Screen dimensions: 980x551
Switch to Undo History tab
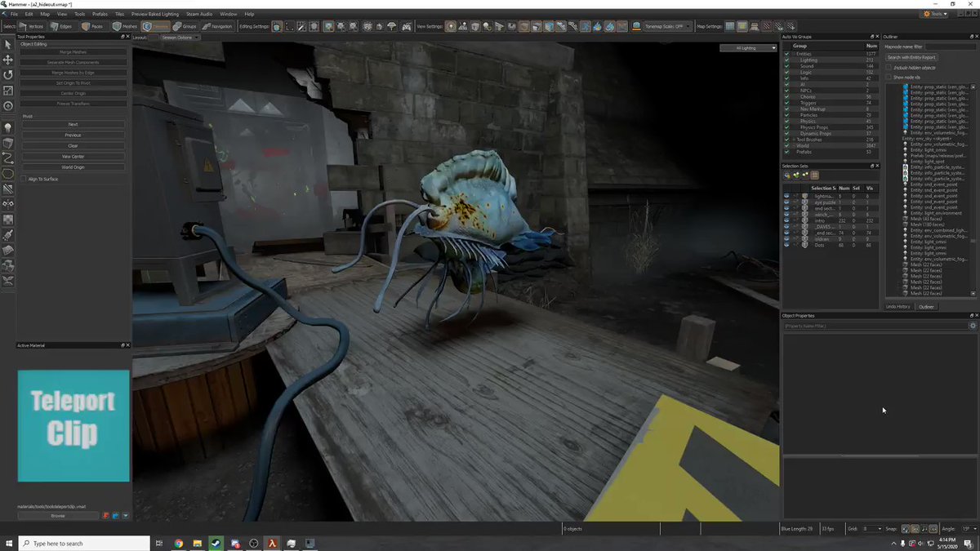899,307
